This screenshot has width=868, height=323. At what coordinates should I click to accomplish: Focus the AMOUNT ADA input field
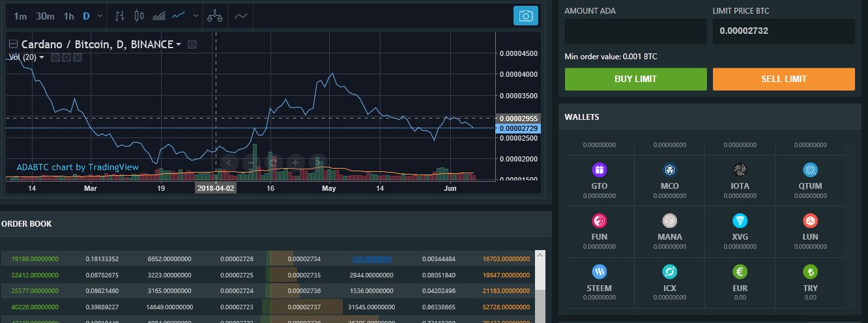coord(635,31)
